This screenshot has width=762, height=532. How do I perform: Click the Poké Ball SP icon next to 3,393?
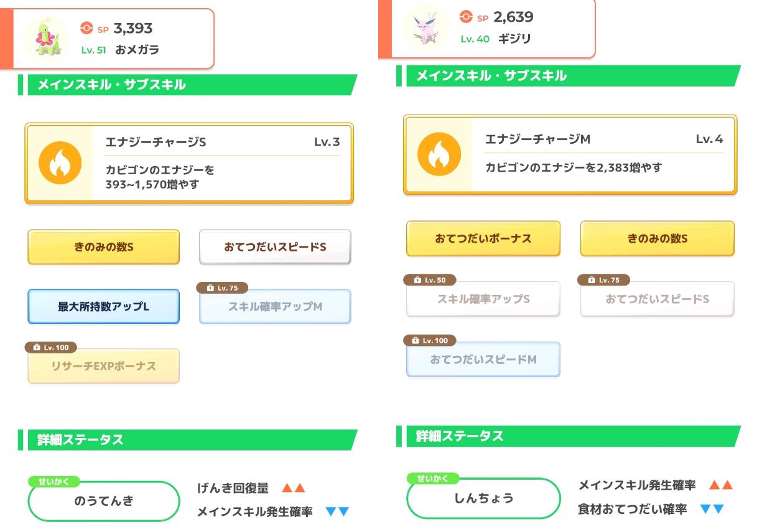coord(86,28)
